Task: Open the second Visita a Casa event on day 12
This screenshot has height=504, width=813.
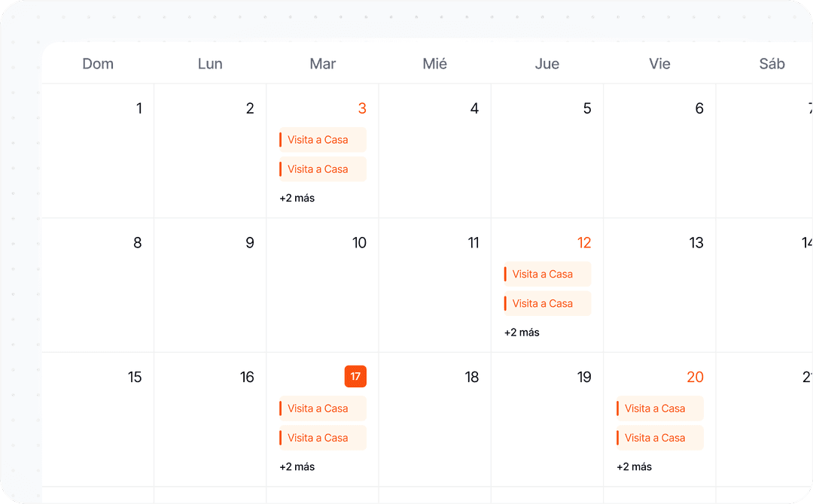Action: pyautogui.click(x=546, y=303)
